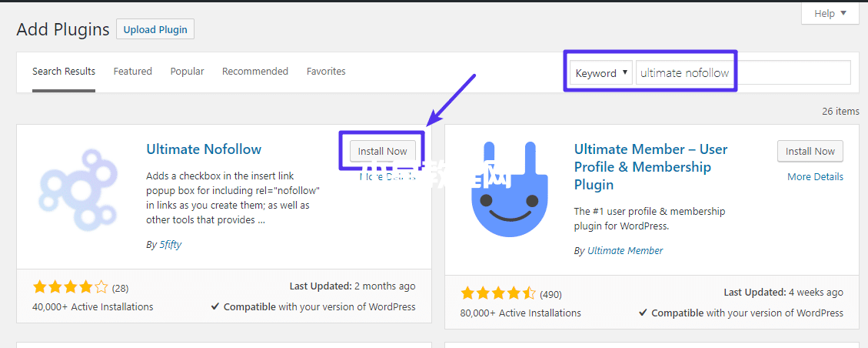Screen dimensions: 868x348
Task: Open the Favorites tab
Action: coord(326,72)
